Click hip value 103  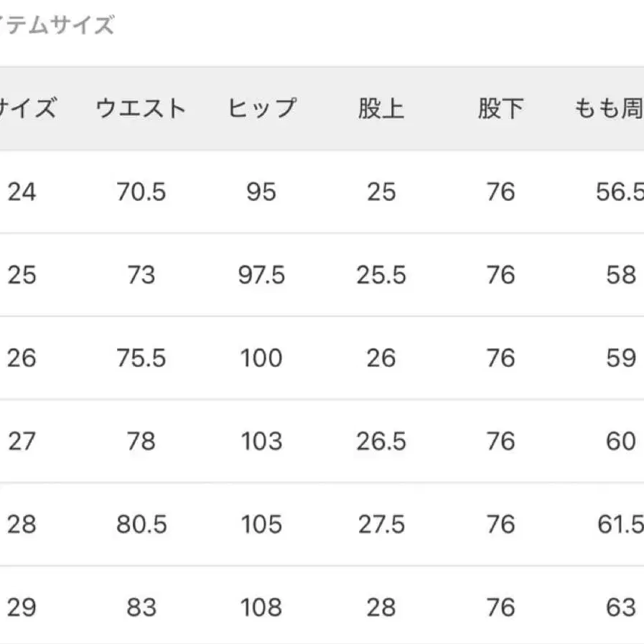261,442
